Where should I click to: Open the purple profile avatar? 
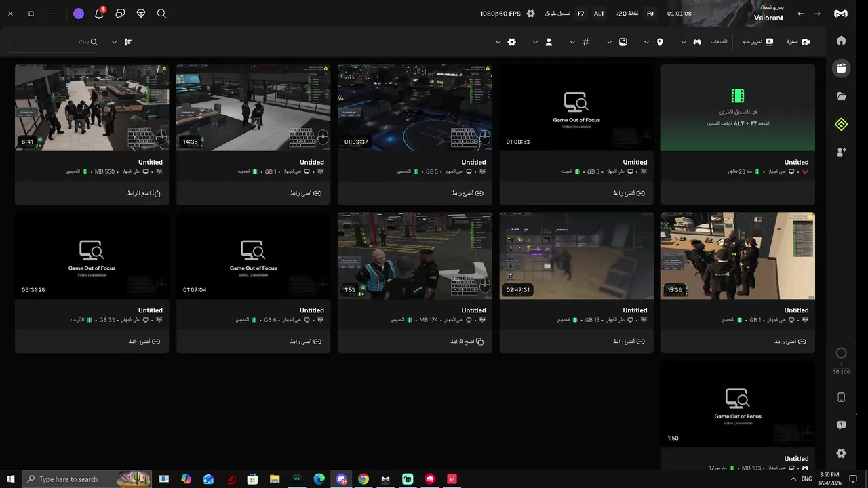point(79,14)
